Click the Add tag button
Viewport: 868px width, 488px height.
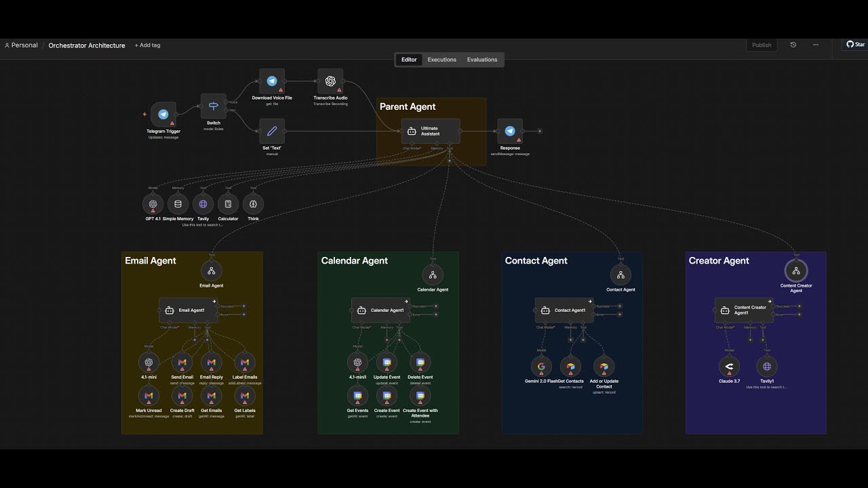147,45
